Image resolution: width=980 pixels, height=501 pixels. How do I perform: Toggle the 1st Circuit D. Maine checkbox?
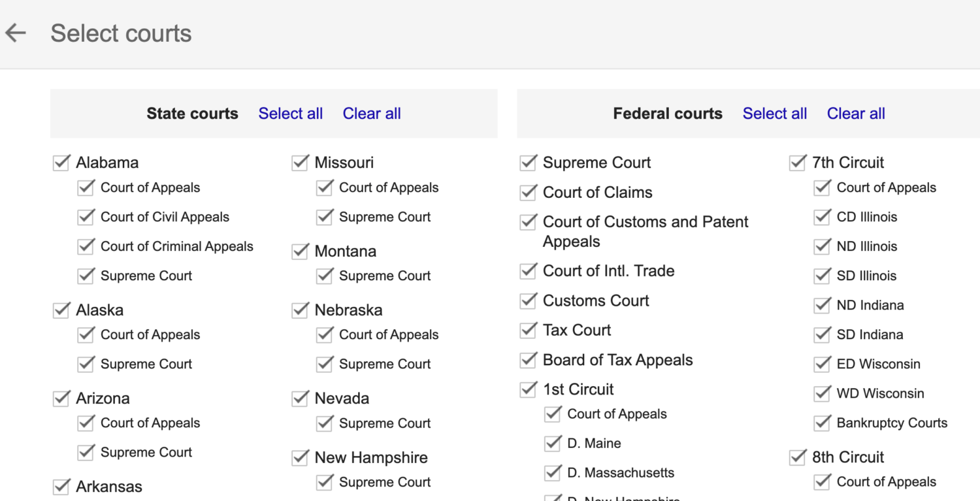(553, 443)
